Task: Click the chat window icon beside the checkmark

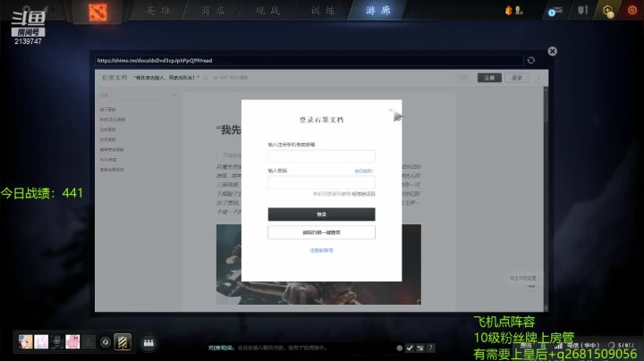Action: 420,348
